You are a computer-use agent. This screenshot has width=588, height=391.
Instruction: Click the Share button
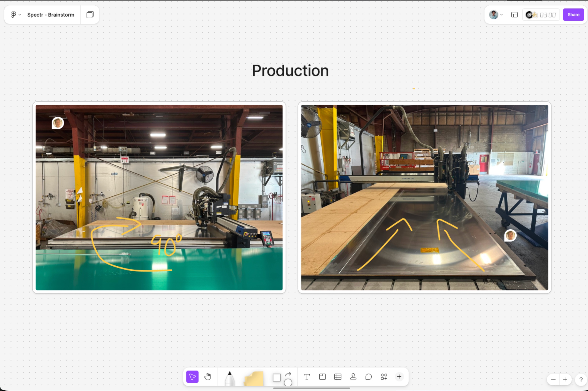click(x=573, y=15)
